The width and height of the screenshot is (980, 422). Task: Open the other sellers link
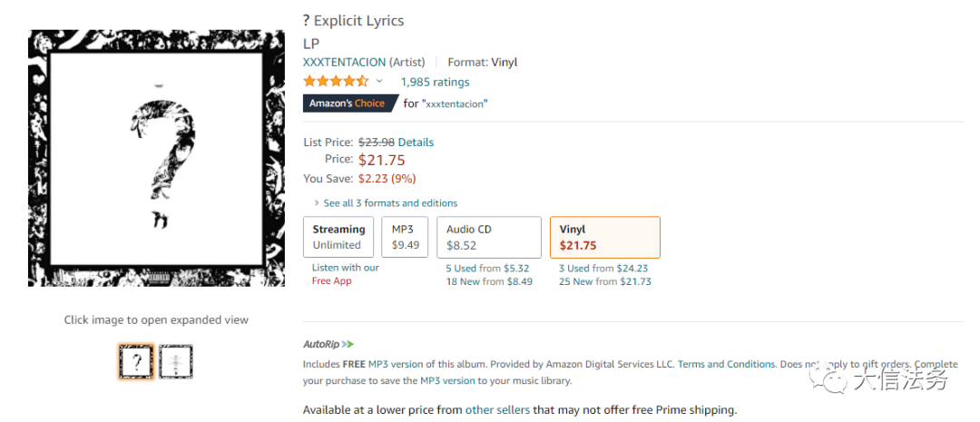[x=497, y=410]
